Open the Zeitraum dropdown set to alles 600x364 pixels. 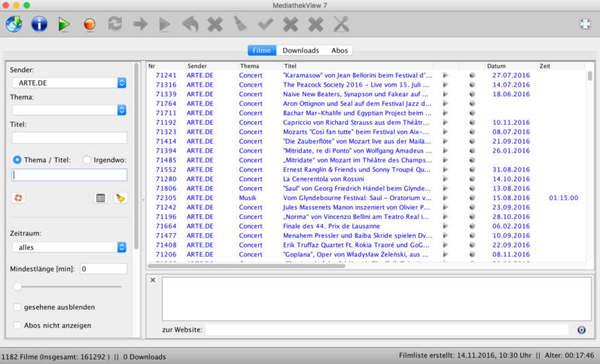(x=69, y=247)
